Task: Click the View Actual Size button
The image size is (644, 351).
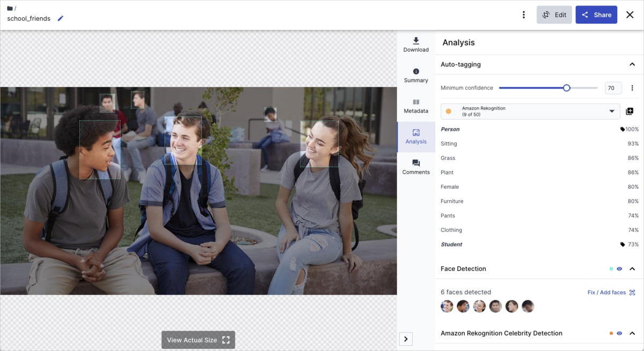Action: click(x=198, y=340)
